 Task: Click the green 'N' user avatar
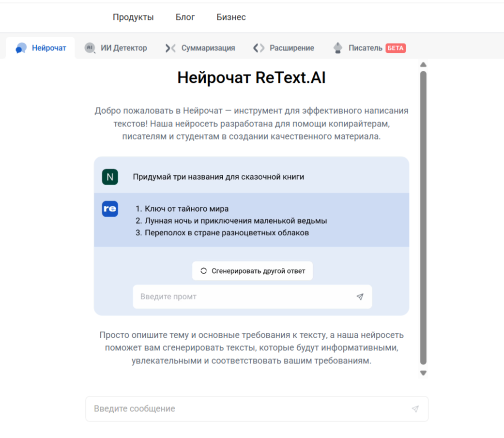[110, 177]
